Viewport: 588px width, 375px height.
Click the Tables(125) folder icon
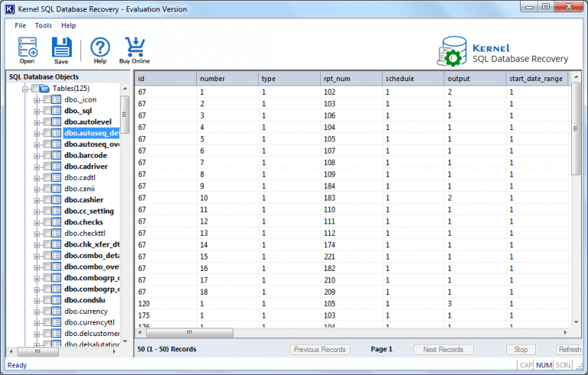click(44, 89)
